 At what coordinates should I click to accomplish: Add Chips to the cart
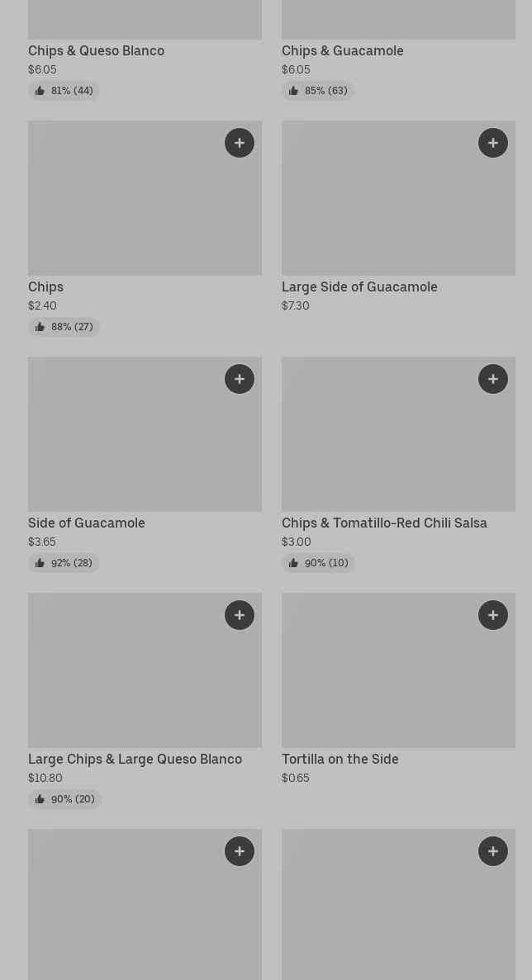click(x=240, y=143)
